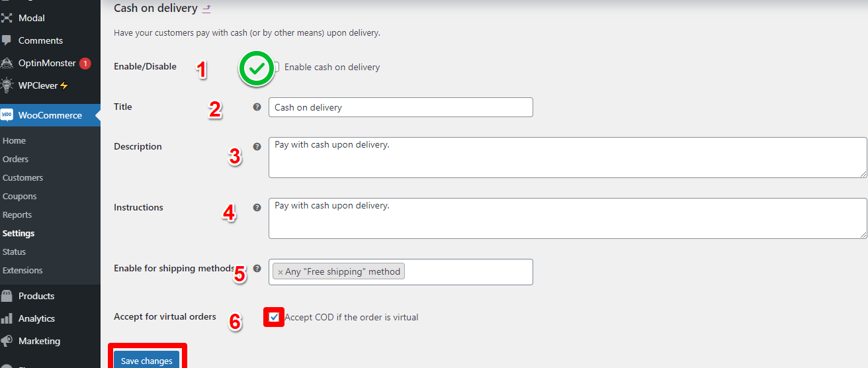Click the WPClever lightbulb icon
The image size is (868, 368).
[7, 85]
